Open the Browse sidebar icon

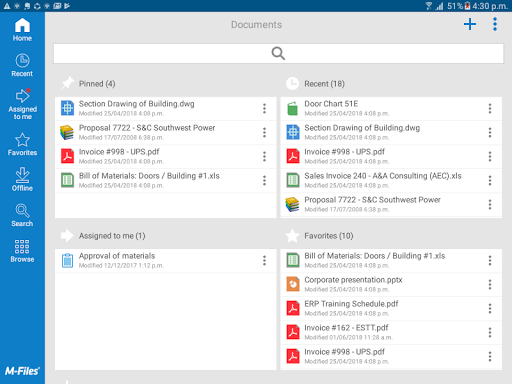(x=22, y=251)
